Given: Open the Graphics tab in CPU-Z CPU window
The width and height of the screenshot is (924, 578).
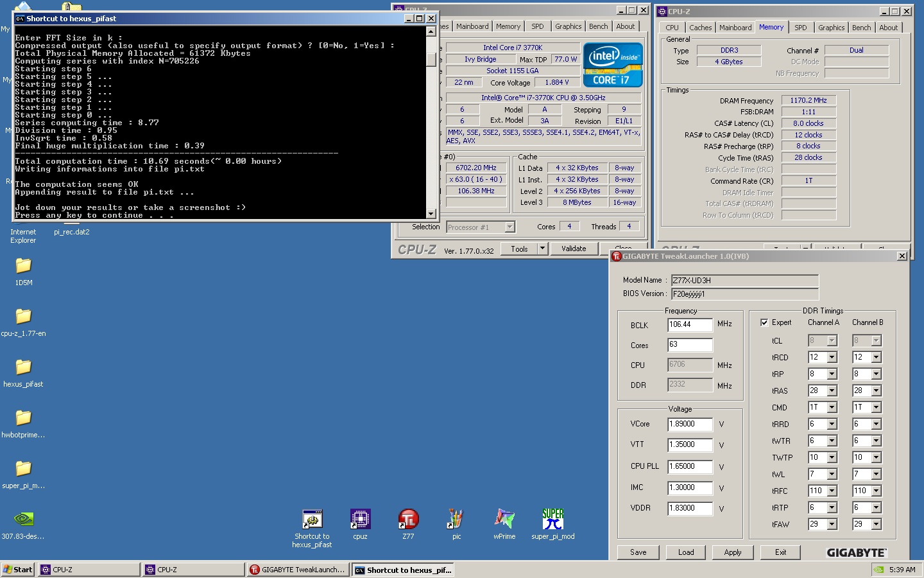Looking at the screenshot, I should pos(568,26).
